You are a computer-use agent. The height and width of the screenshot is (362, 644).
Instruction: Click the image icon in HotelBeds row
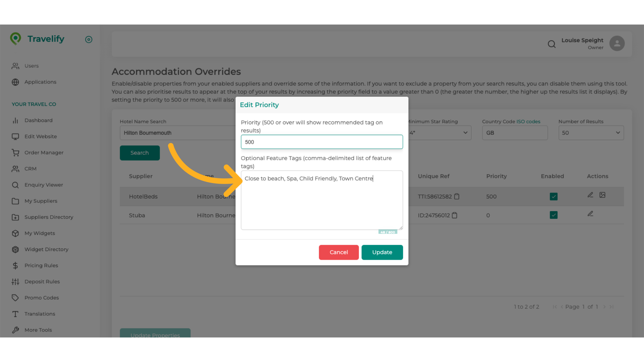(602, 195)
